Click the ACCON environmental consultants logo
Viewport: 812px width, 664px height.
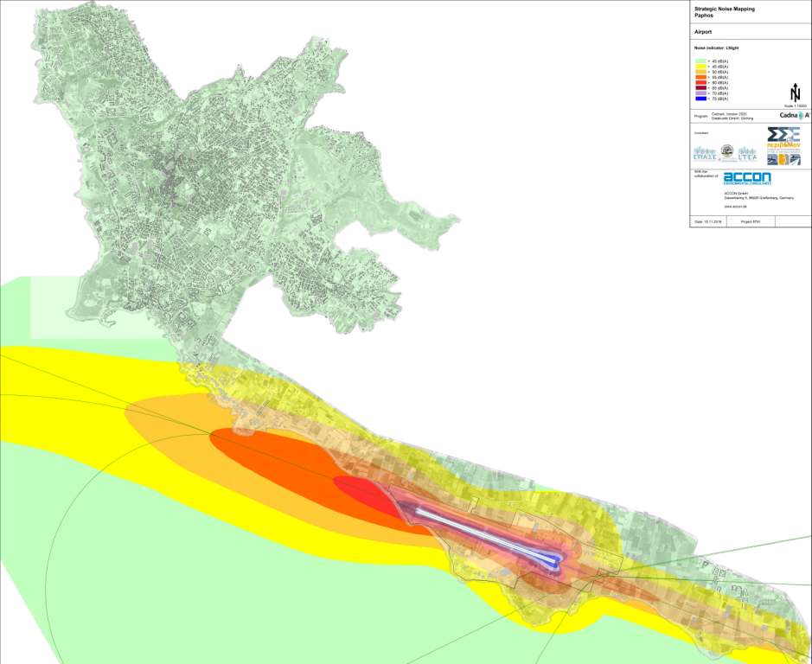[747, 178]
